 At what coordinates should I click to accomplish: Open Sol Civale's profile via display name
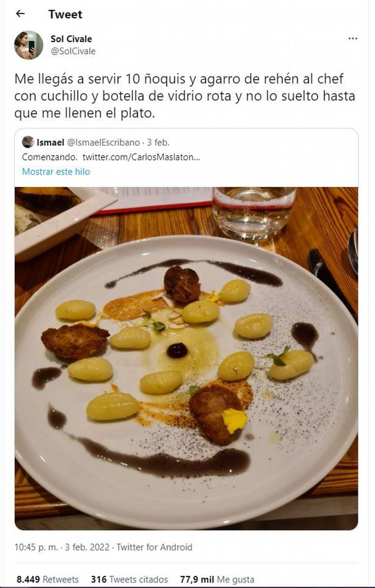coord(71,39)
